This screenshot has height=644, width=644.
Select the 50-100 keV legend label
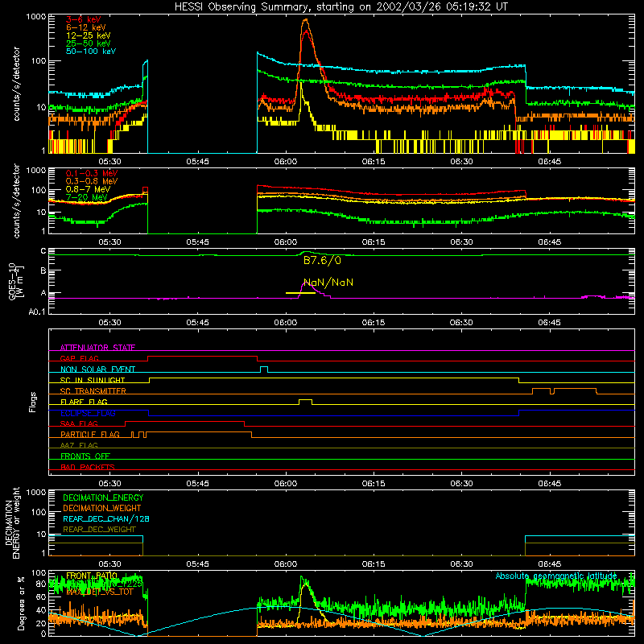pyautogui.click(x=91, y=52)
